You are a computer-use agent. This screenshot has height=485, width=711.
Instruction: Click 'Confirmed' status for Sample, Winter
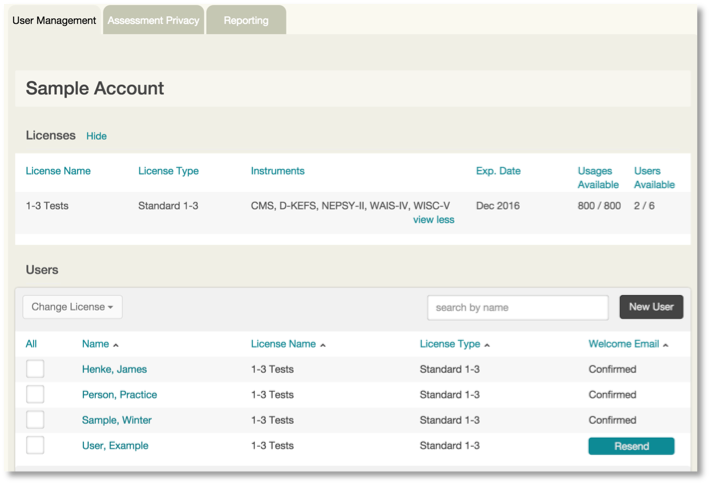pos(612,420)
